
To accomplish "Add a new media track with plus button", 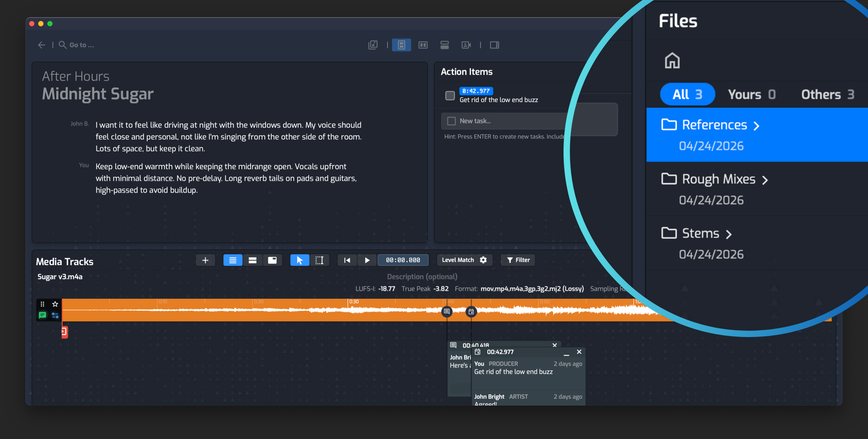I will [205, 260].
